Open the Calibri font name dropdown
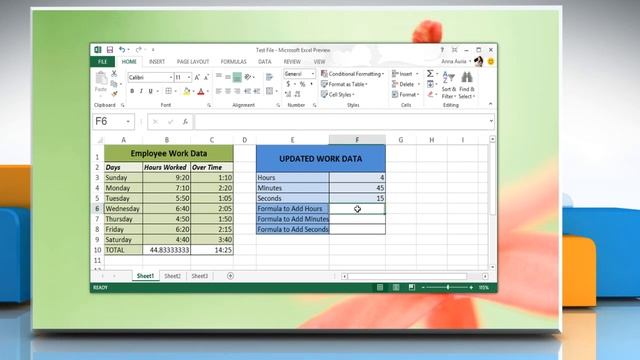Screen dimensions: 640x360 171,77
